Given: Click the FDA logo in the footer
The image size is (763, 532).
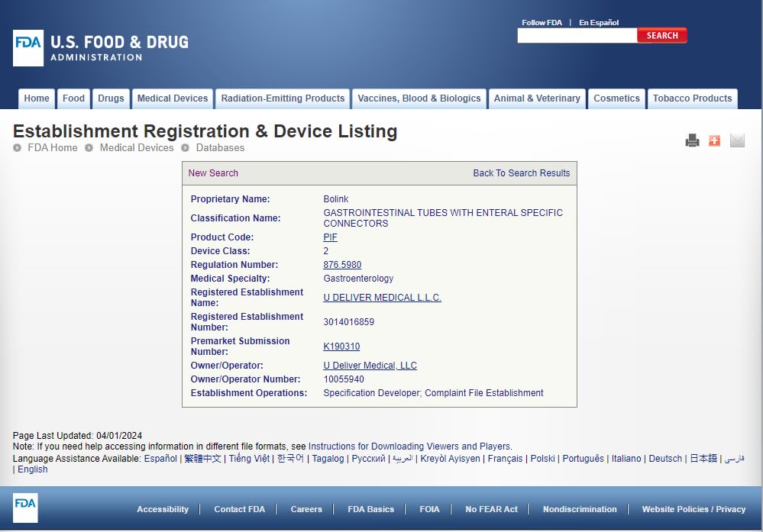Looking at the screenshot, I should (x=25, y=508).
